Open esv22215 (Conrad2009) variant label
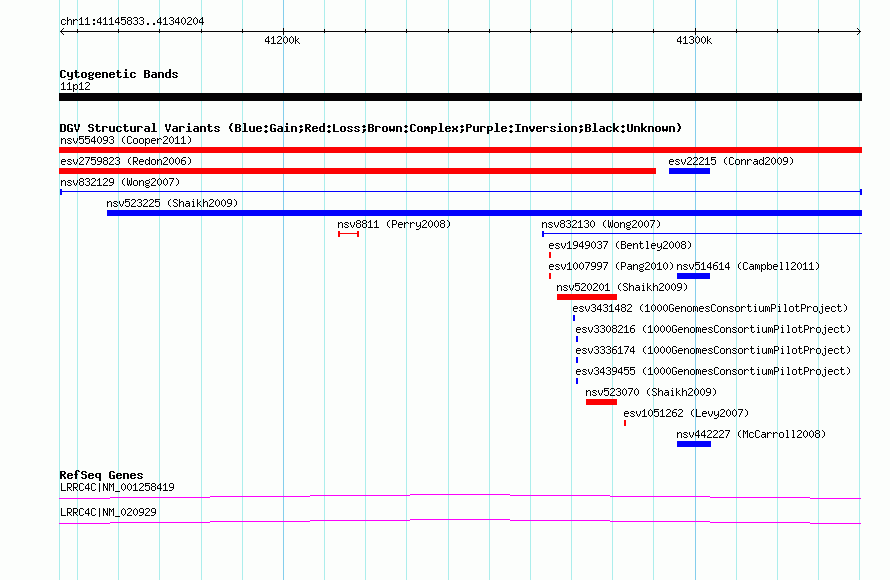Image resolution: width=890 pixels, height=580 pixels. coord(731,161)
